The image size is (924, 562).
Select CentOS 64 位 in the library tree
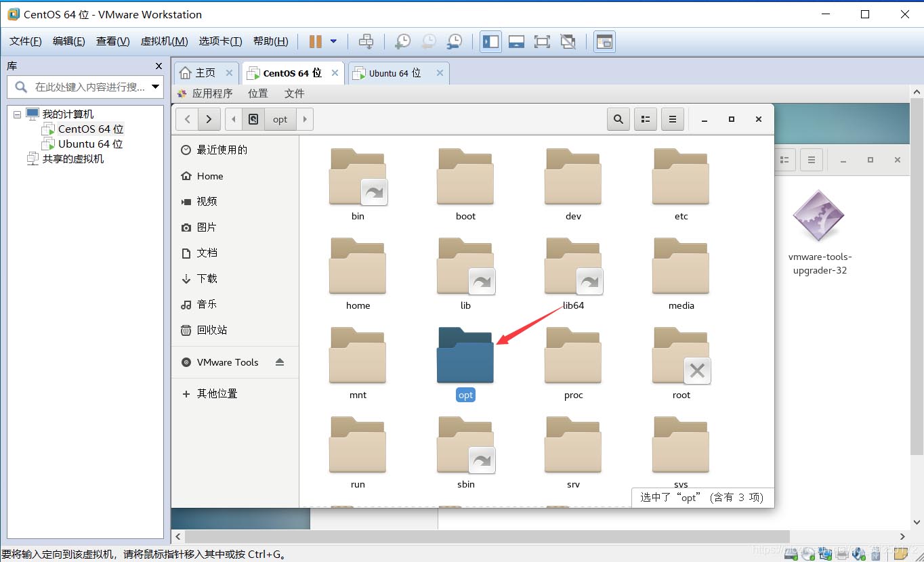(x=91, y=129)
